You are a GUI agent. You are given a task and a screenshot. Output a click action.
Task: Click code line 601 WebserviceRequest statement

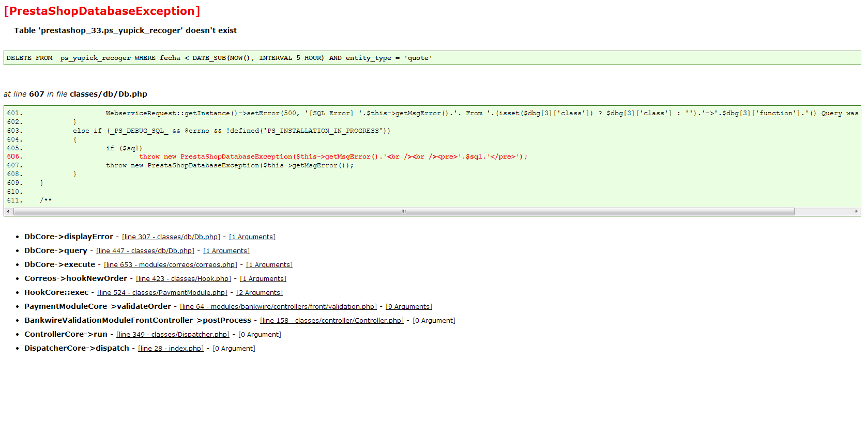point(482,113)
